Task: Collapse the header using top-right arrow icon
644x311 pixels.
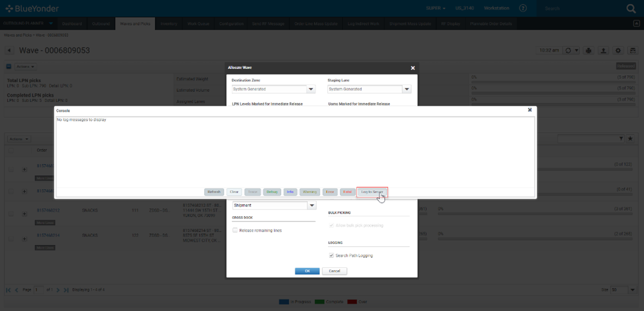Action: 636,23
